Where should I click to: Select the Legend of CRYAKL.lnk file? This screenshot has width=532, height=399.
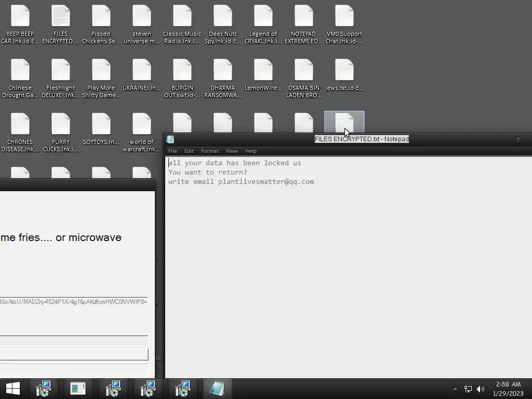pyautogui.click(x=263, y=25)
